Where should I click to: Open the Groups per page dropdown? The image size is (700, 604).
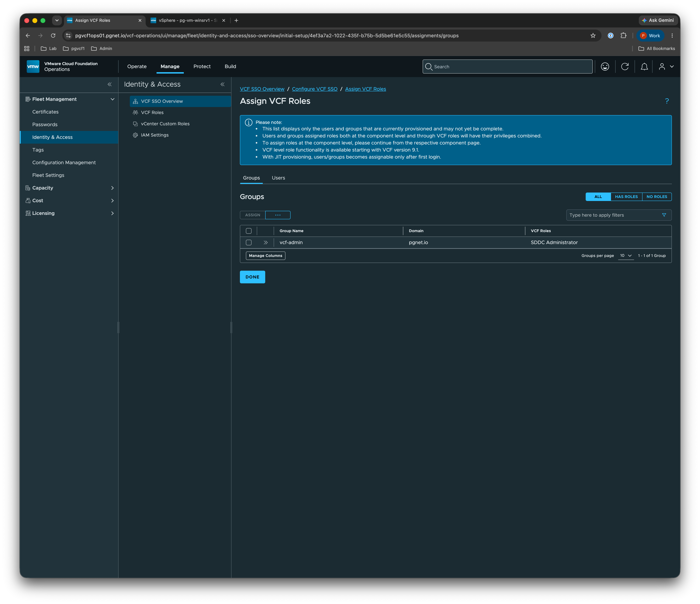626,256
